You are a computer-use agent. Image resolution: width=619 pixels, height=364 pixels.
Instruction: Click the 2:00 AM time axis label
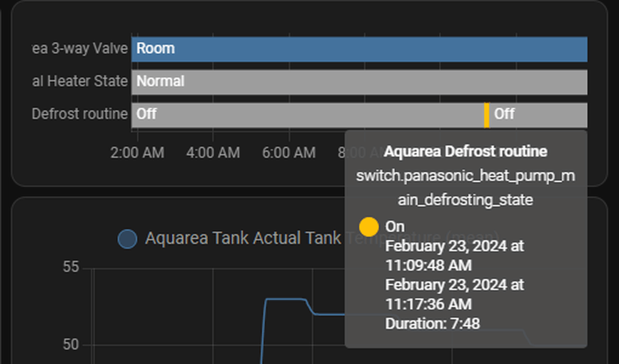137,153
